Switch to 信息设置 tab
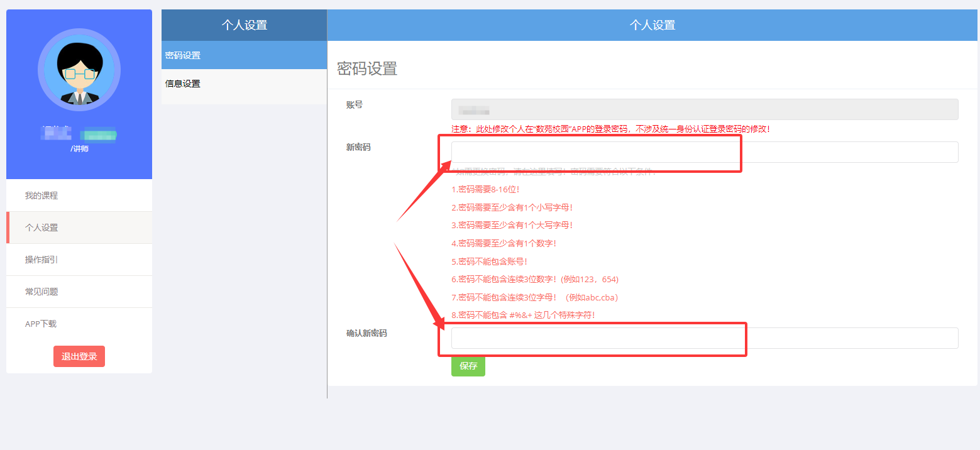 [244, 84]
